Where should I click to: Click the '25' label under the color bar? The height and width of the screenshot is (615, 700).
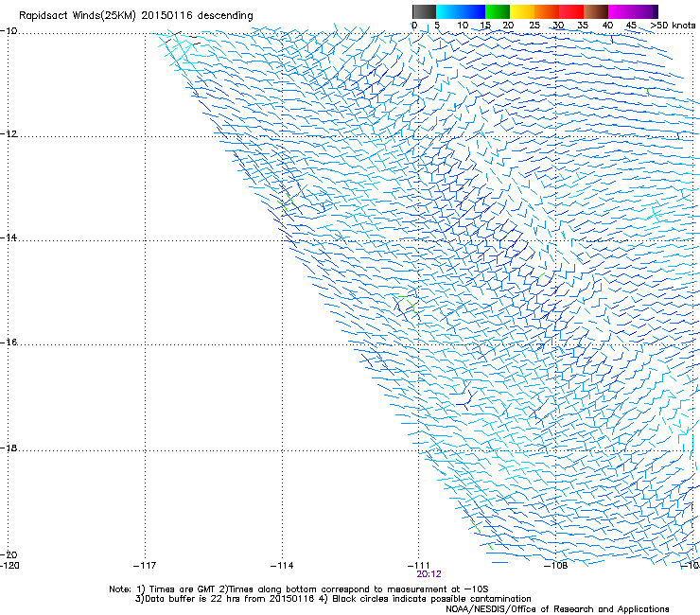point(534,26)
